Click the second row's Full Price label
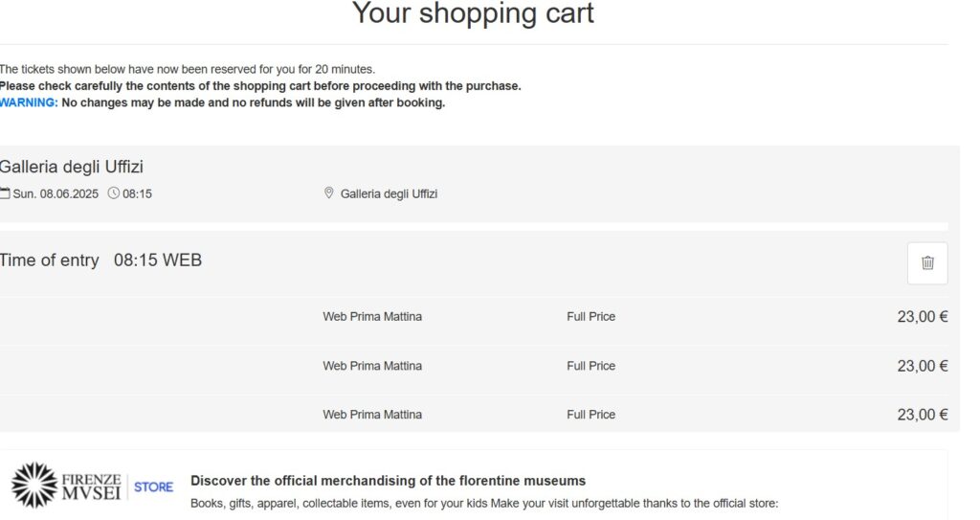980x520 pixels. pyautogui.click(x=591, y=366)
